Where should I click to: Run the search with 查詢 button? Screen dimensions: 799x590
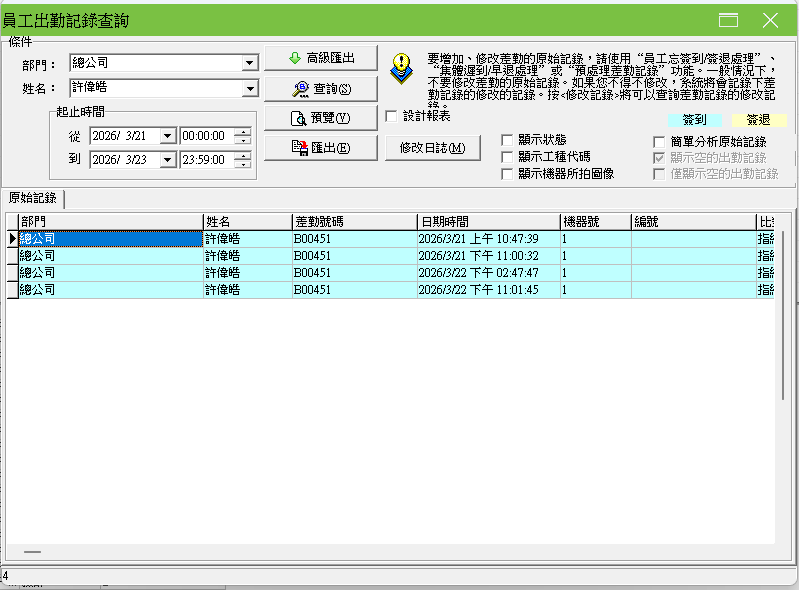pos(320,88)
